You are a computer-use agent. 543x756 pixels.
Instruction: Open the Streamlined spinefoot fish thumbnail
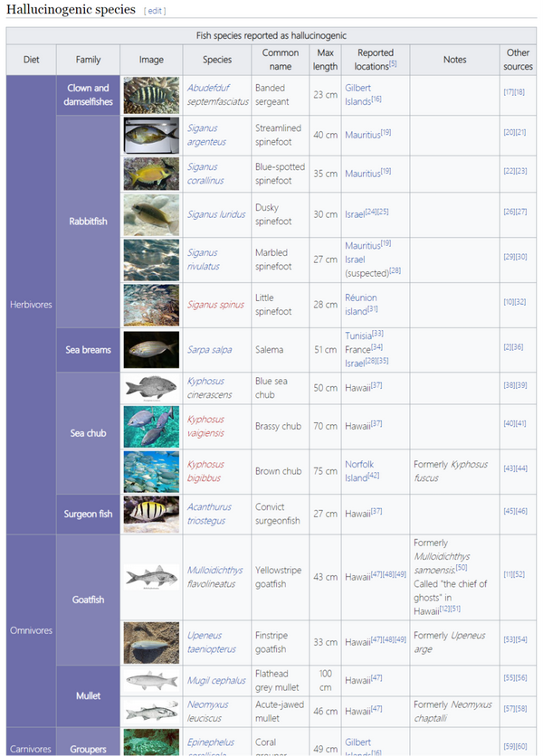[151, 135]
